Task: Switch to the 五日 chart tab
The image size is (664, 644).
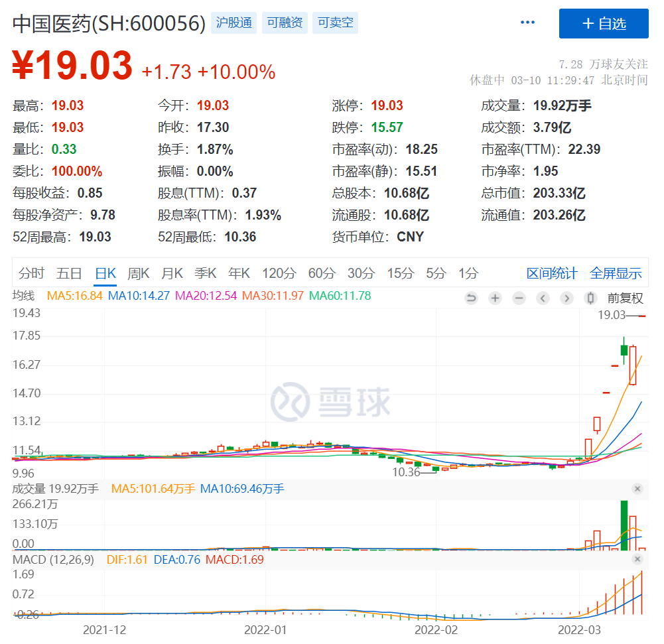Action: [69, 273]
